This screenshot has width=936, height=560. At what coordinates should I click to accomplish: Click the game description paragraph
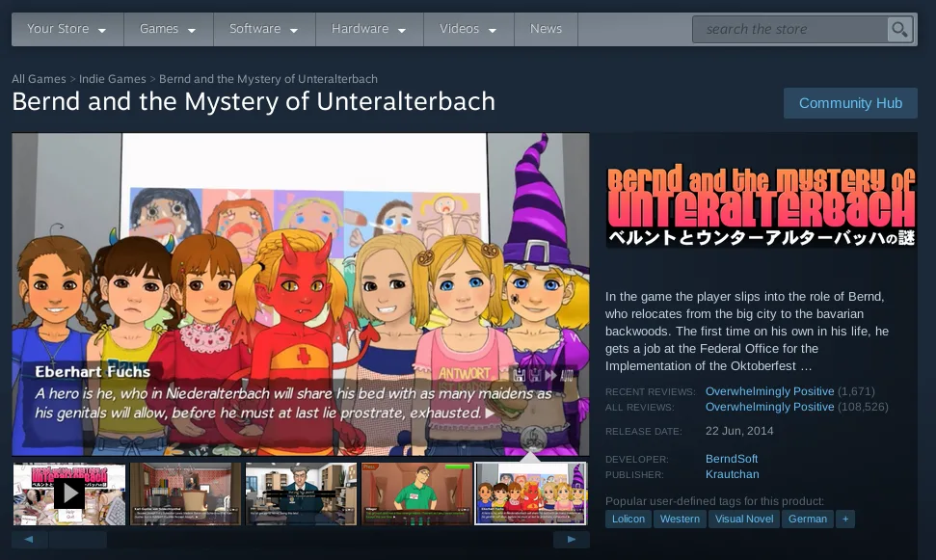[747, 332]
